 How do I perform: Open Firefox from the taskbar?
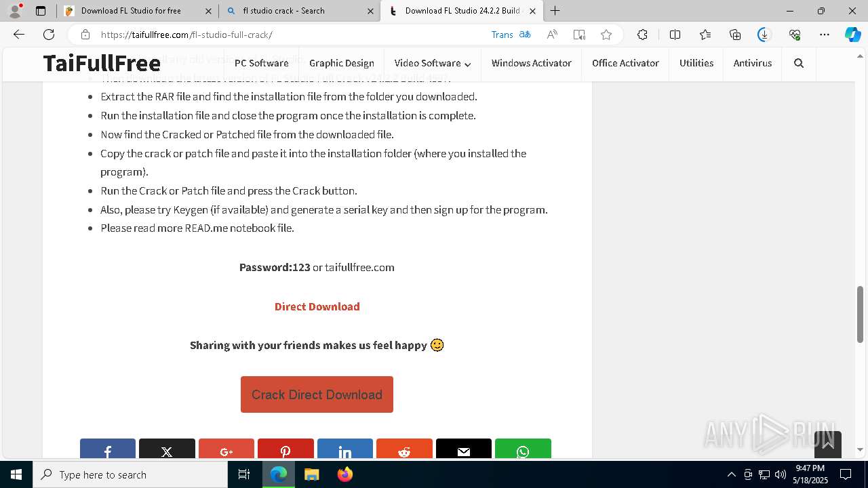click(x=345, y=474)
